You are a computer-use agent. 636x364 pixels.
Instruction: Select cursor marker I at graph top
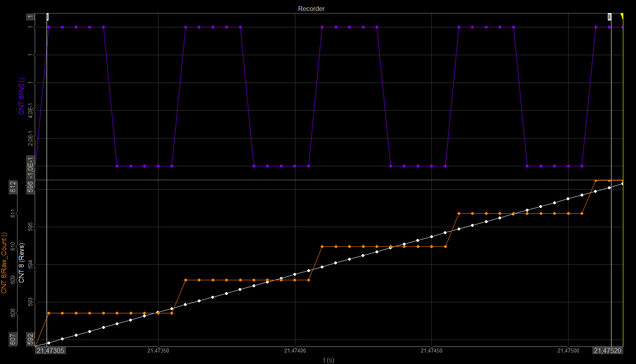point(47,17)
